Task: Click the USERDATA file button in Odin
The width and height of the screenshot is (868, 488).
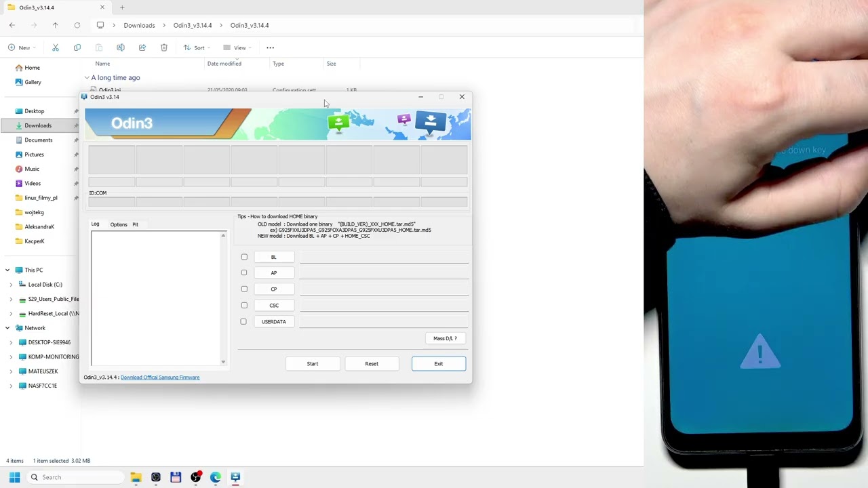Action: coord(274,321)
